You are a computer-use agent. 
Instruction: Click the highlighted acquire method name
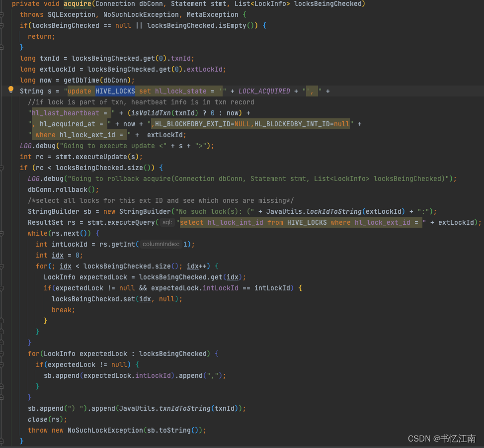(x=78, y=3)
